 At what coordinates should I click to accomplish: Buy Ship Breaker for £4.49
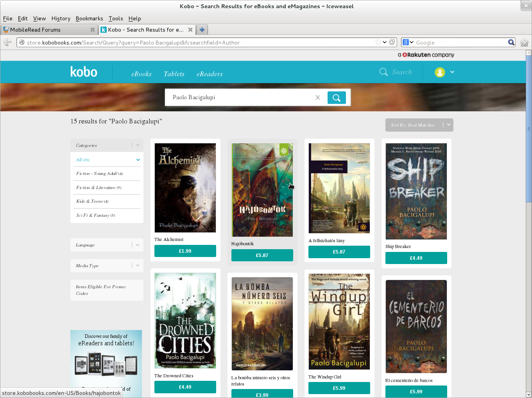pos(416,258)
